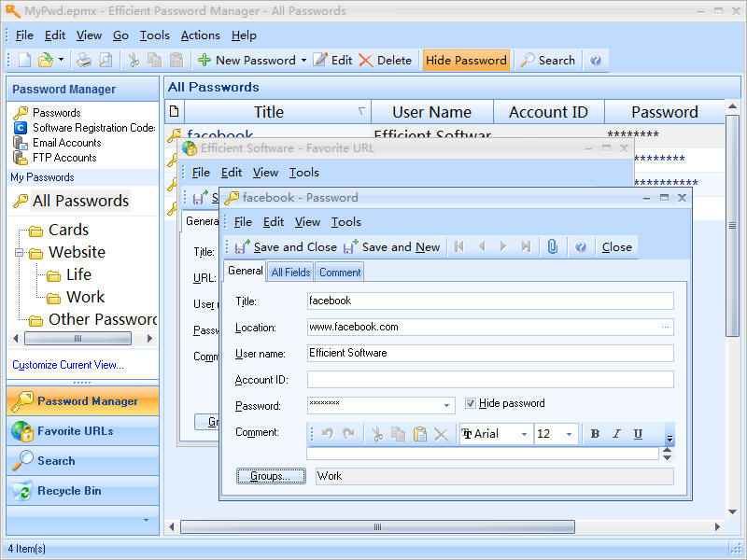Go to the next record arrow
The width and height of the screenshot is (747, 560).
click(503, 246)
